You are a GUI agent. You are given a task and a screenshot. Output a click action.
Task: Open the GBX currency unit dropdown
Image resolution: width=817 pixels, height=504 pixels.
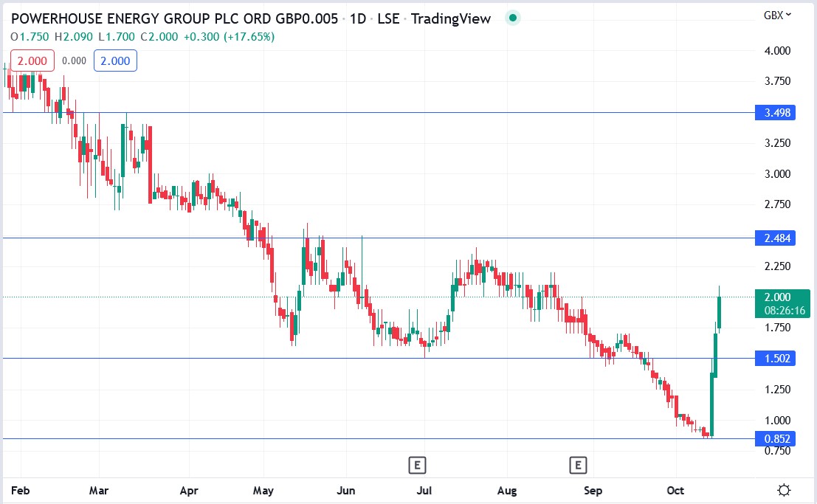776,15
